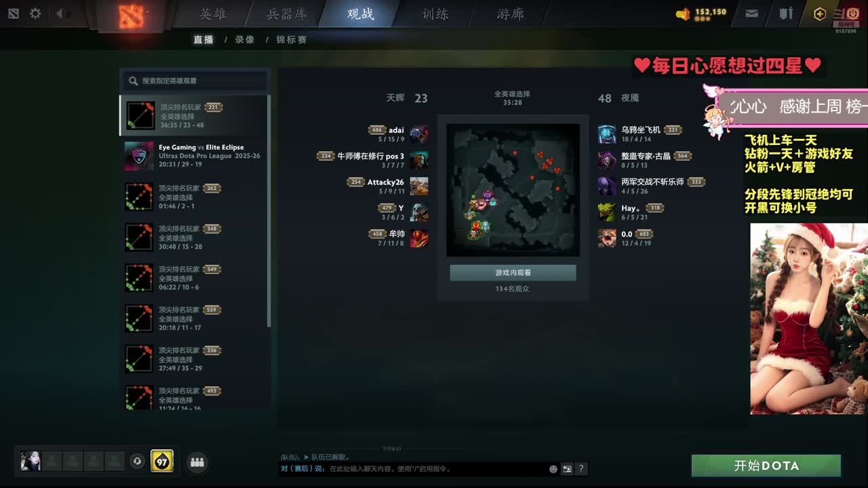Open the settings gear in top bar
Image resolution: width=868 pixels, height=488 pixels.
(35, 14)
